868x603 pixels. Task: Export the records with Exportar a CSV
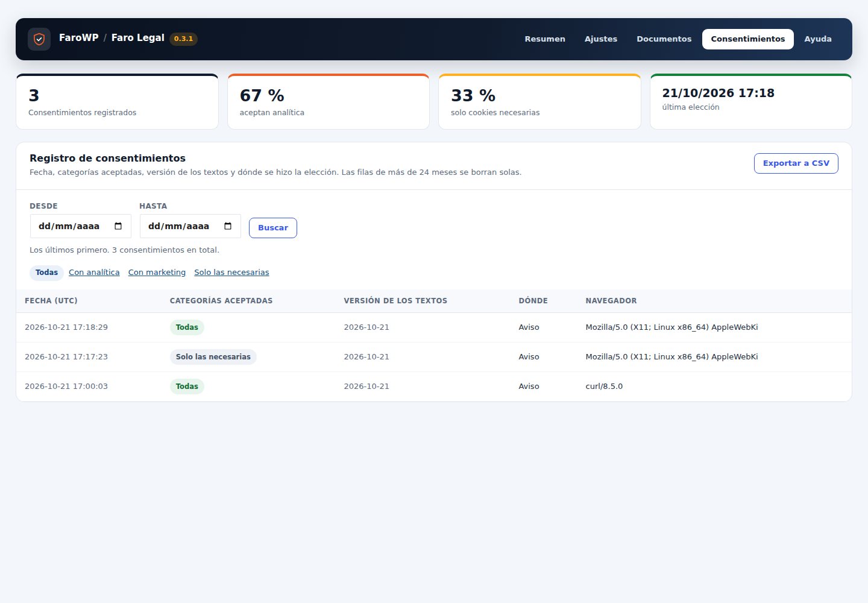tap(796, 163)
